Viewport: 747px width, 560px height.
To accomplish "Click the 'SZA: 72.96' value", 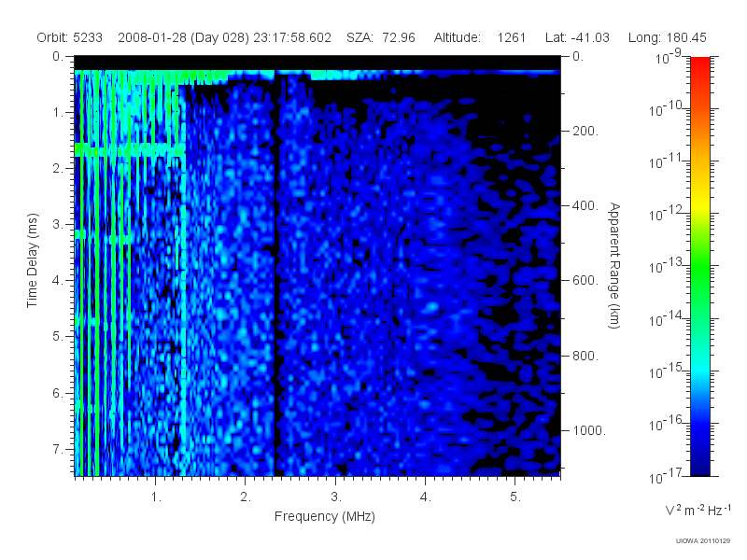I will pos(381,37).
